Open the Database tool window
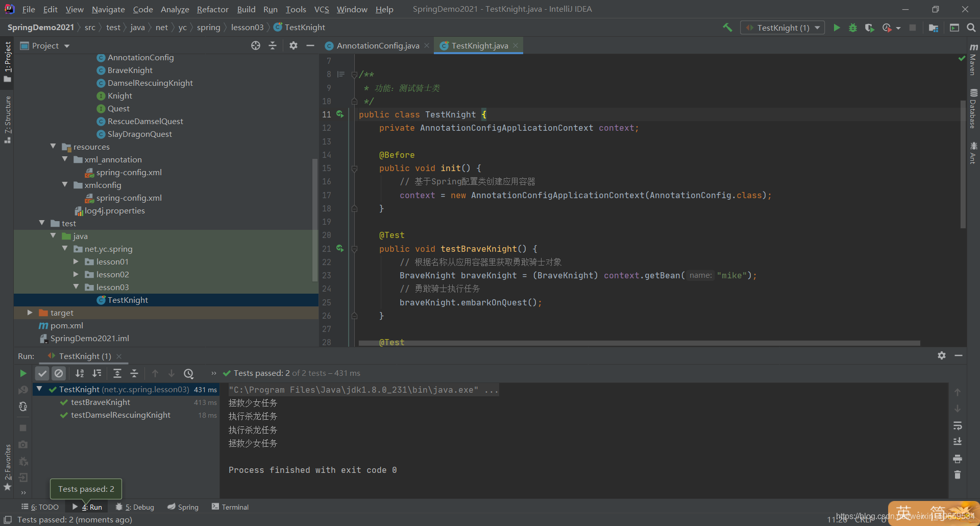This screenshot has width=980, height=526. point(973,109)
